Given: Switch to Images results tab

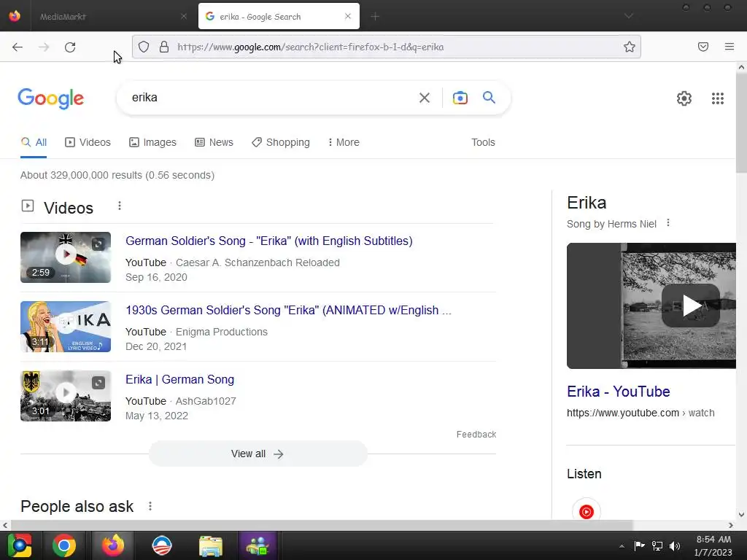Looking at the screenshot, I should (x=152, y=142).
